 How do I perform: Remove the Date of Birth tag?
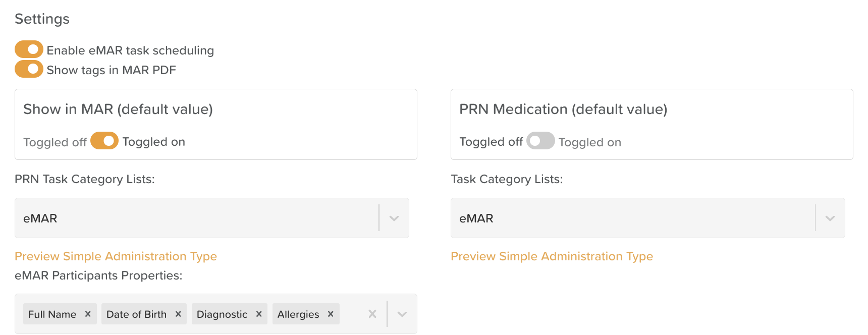point(178,314)
